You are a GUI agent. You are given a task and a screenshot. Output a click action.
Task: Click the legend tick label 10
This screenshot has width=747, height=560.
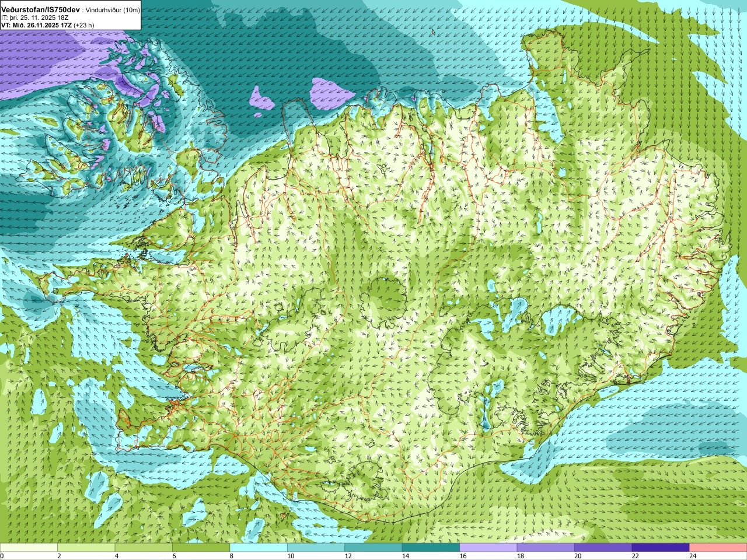coord(291,556)
